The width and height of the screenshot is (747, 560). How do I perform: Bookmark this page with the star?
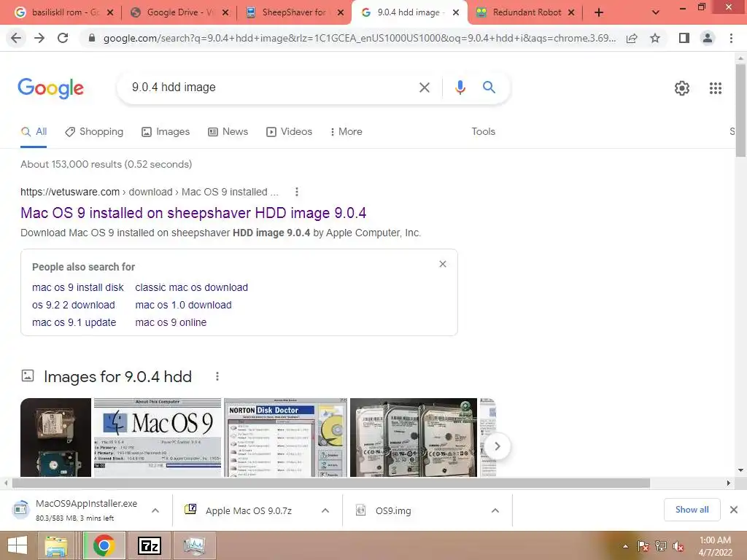pyautogui.click(x=655, y=38)
